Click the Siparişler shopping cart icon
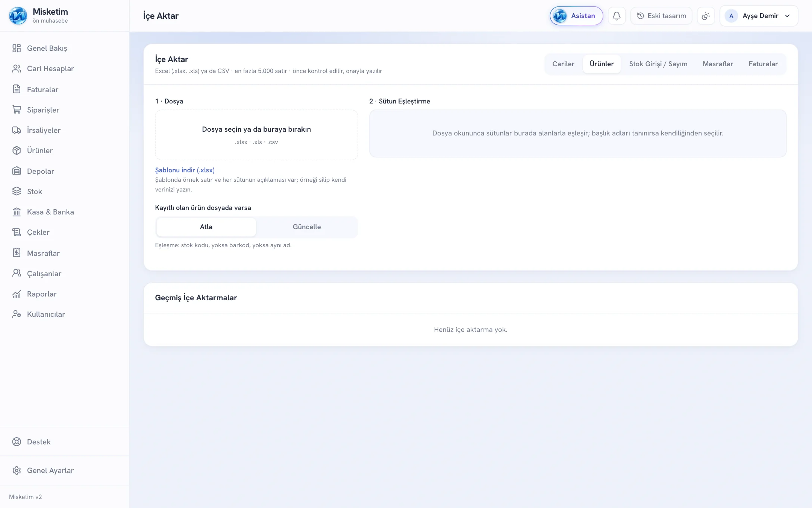The height and width of the screenshot is (508, 812). (17, 110)
